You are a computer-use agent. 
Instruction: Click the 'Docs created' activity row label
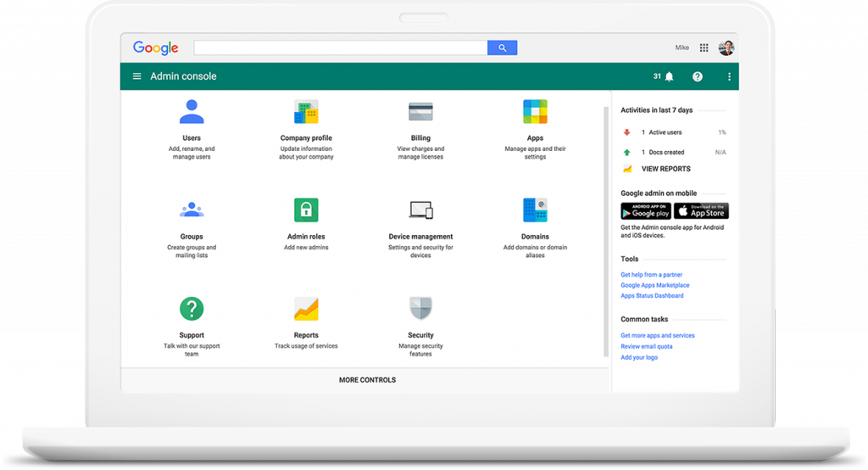(x=666, y=153)
